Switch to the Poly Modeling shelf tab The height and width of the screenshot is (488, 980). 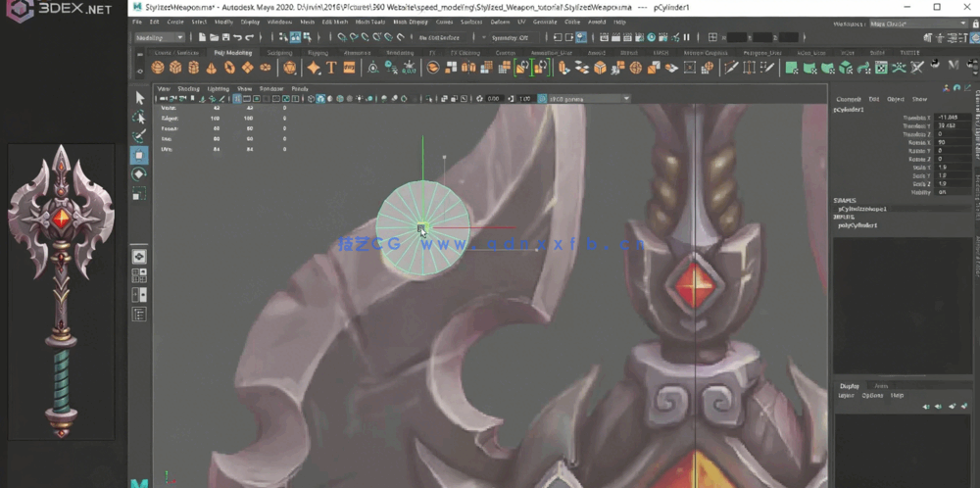233,53
